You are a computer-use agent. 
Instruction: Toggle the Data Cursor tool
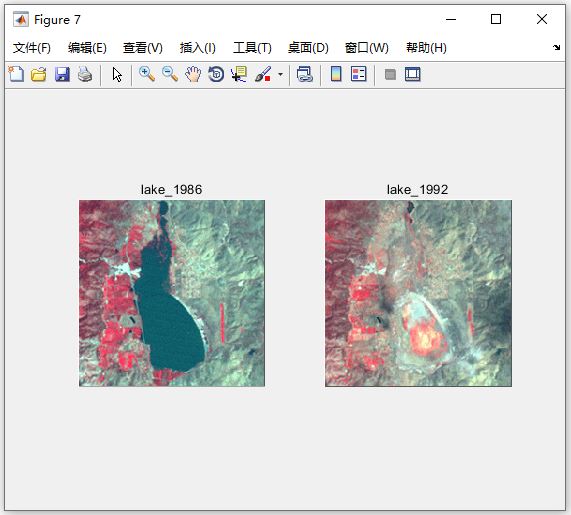pyautogui.click(x=239, y=74)
